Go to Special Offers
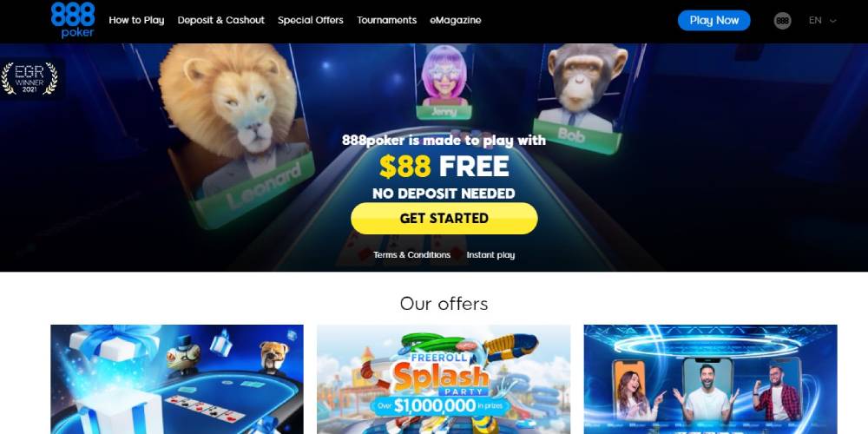Image resolution: width=868 pixels, height=434 pixels. pyautogui.click(x=311, y=20)
